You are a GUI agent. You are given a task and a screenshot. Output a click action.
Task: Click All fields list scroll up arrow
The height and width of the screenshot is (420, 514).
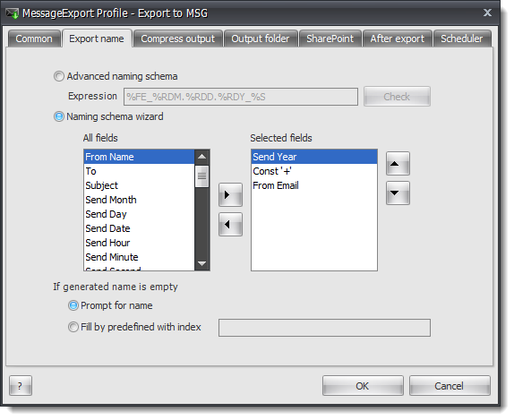[202, 157]
